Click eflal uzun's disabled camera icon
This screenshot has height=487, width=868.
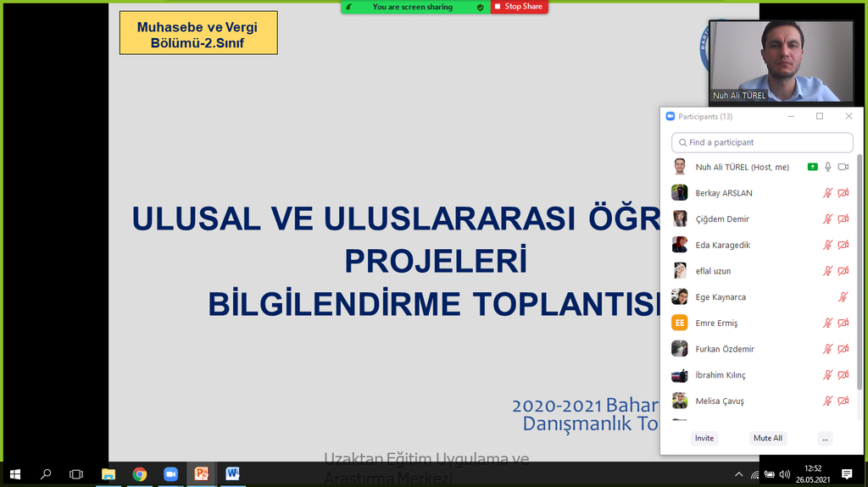tap(843, 271)
